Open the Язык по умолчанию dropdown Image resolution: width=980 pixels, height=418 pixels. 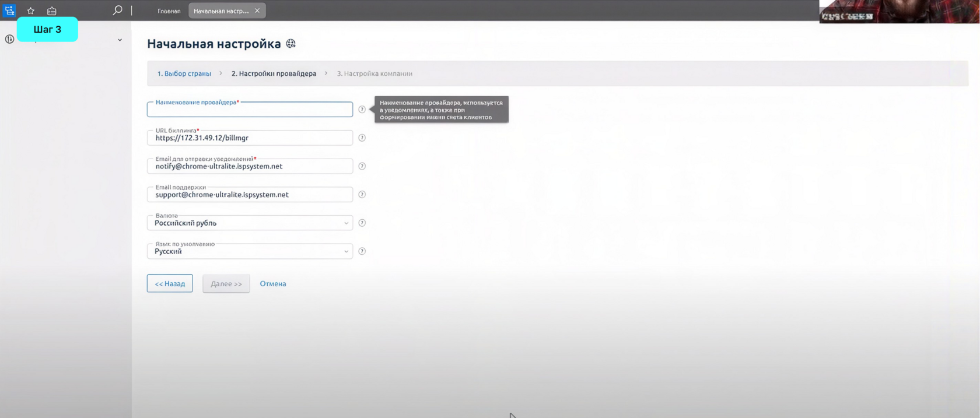(x=250, y=251)
